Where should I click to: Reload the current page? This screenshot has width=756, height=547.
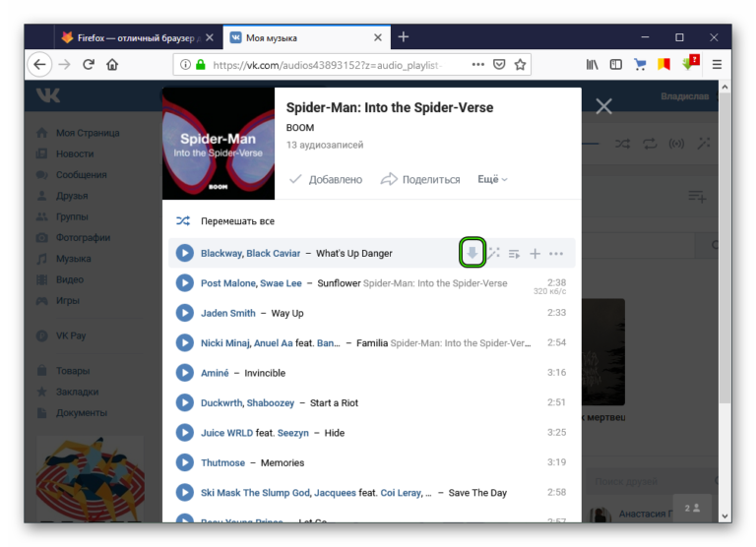(x=89, y=65)
